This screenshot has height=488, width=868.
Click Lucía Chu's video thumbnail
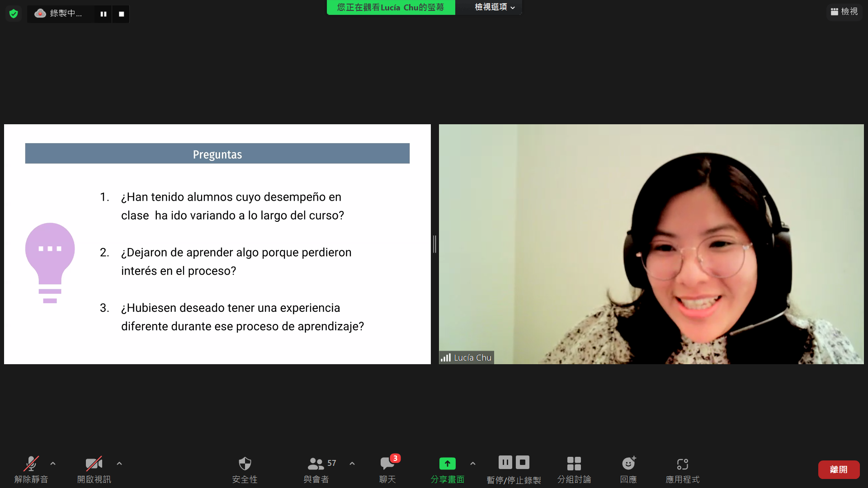(x=651, y=244)
